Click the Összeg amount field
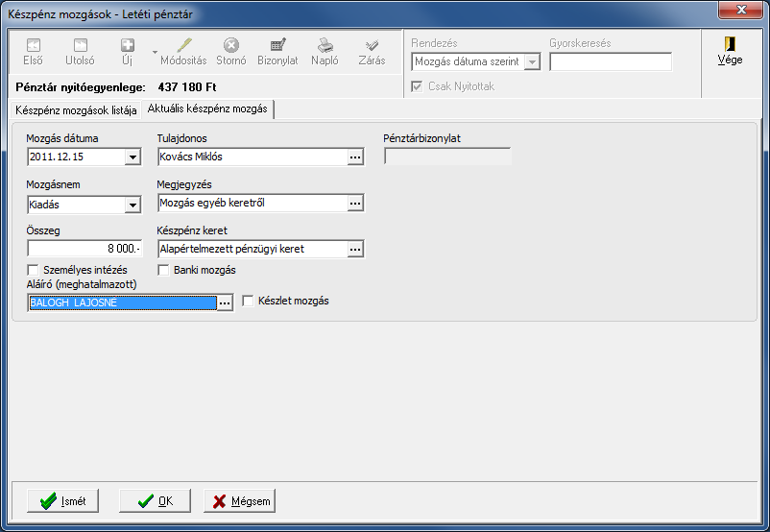 [x=84, y=249]
